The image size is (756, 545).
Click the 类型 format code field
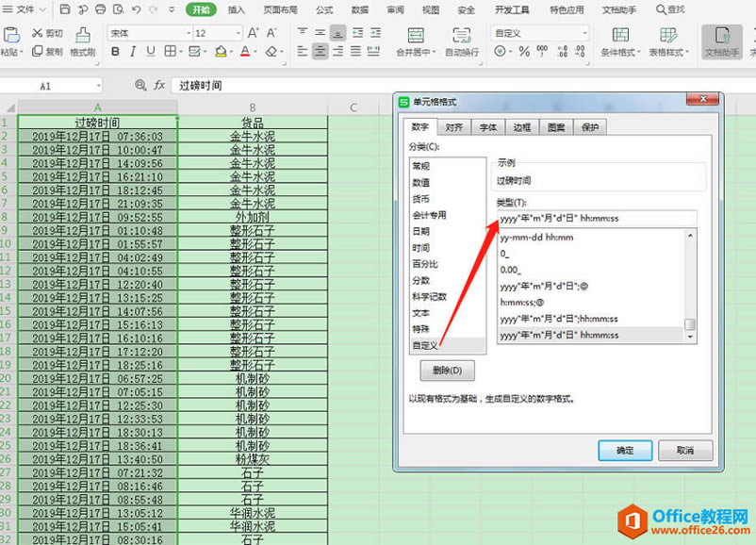click(597, 218)
